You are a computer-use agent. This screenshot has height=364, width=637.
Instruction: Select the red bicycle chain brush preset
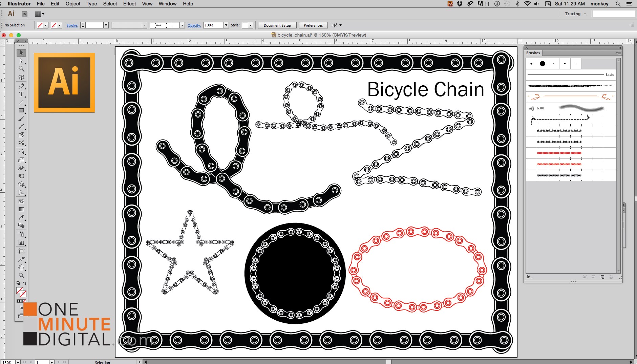pyautogui.click(x=559, y=153)
